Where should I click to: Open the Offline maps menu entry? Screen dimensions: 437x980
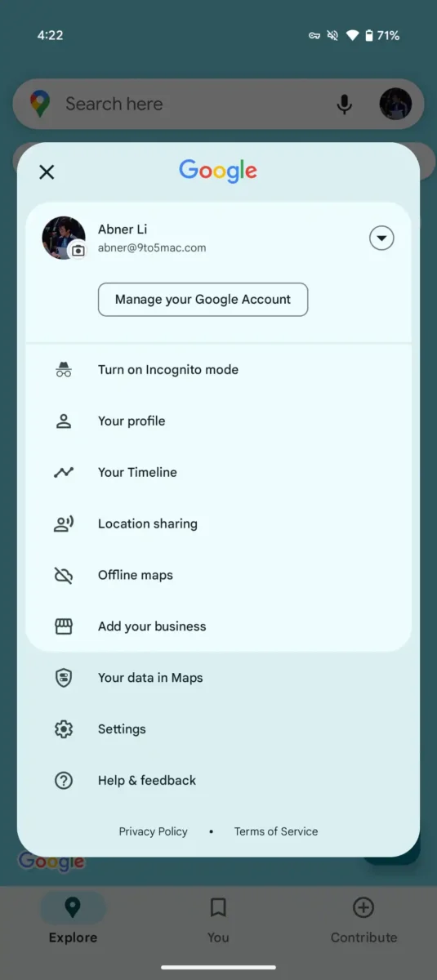pos(218,575)
